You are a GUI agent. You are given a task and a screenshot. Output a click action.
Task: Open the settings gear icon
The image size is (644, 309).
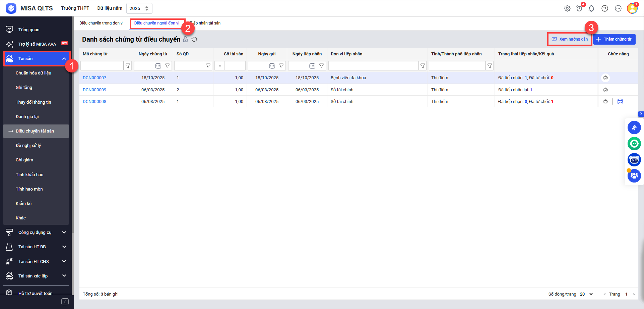point(567,8)
